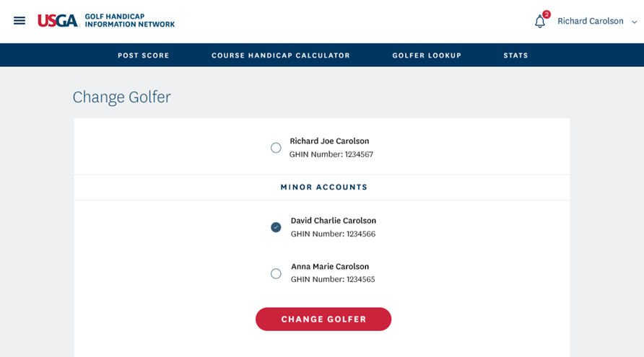The height and width of the screenshot is (357, 644).
Task: Click the Richard Joe Carolson name label
Action: click(329, 141)
